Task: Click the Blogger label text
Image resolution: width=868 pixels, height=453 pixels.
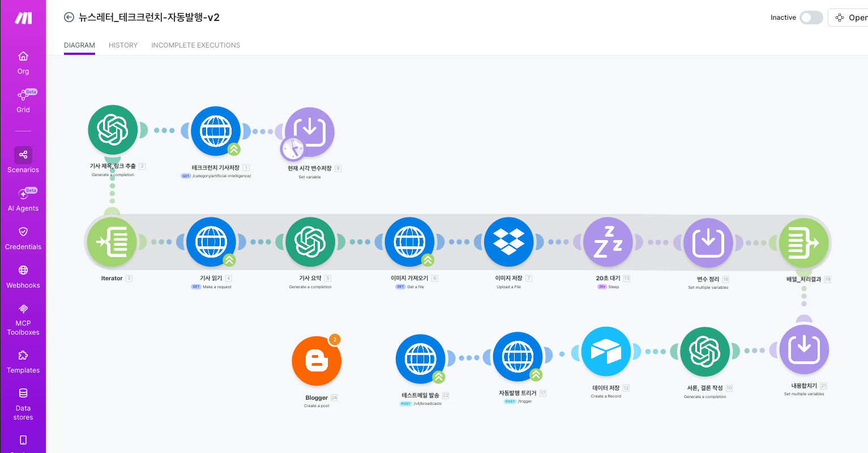Action: coord(317,398)
